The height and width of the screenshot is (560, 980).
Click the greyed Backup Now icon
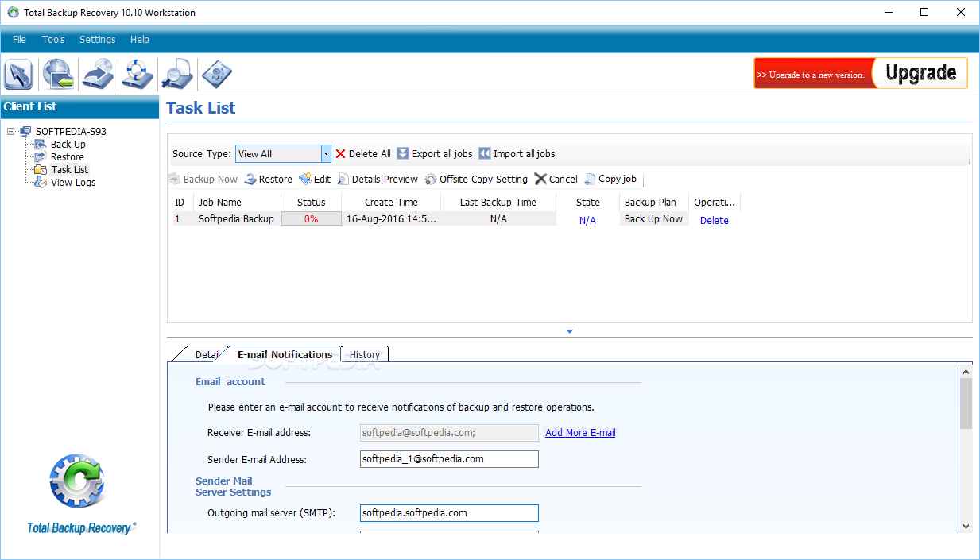pos(174,179)
